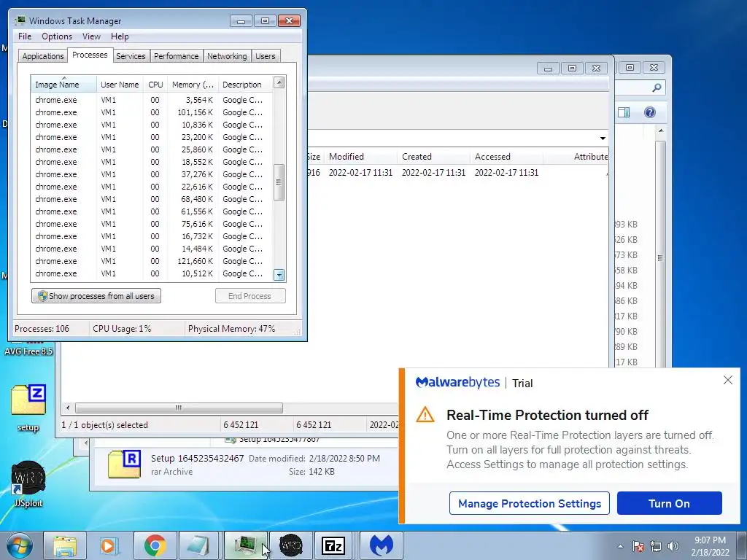Open the 7-Zip taskbar icon
Image resolution: width=747 pixels, height=560 pixels.
(x=333, y=545)
